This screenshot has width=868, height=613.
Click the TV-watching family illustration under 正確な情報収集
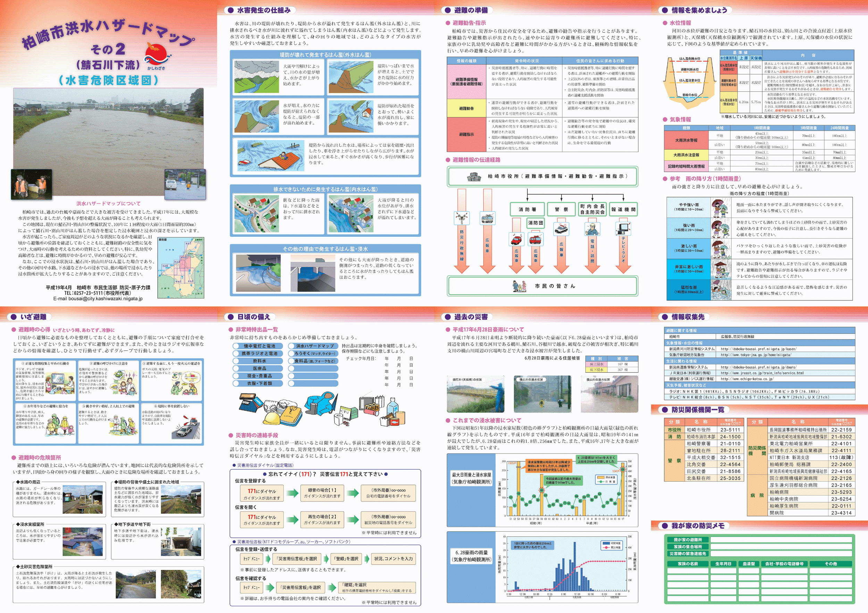tap(61, 383)
